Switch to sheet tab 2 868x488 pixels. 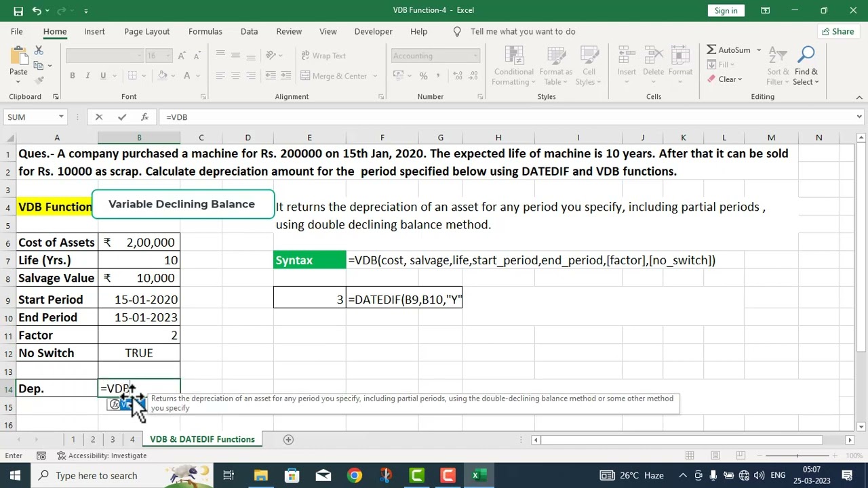[x=93, y=439]
